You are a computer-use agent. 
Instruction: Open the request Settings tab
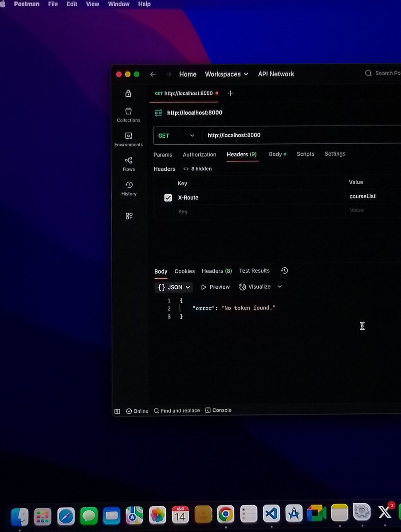335,153
